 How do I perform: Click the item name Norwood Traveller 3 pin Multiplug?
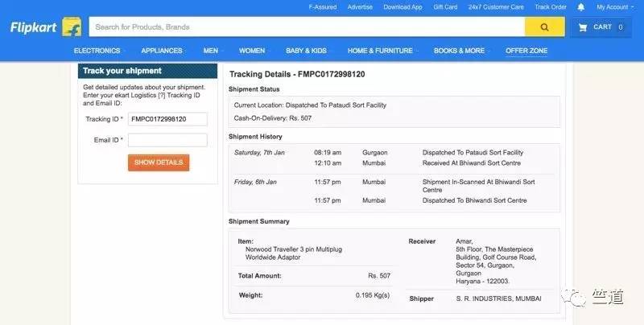click(x=294, y=253)
